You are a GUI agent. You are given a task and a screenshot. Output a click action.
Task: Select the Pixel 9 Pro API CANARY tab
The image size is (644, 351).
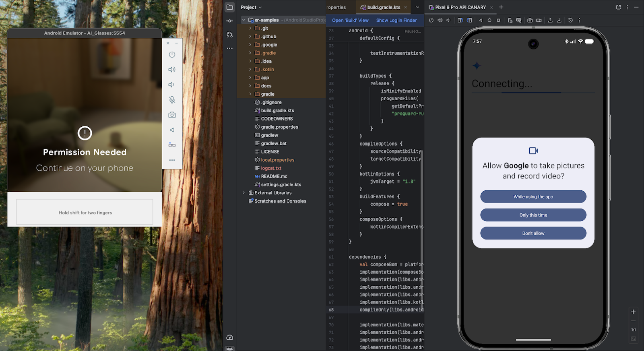[460, 7]
